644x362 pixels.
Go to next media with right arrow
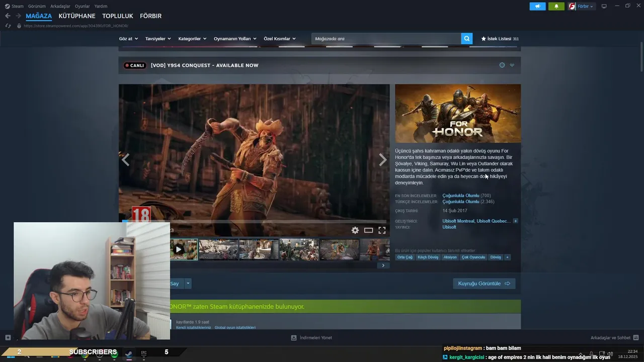[382, 160]
